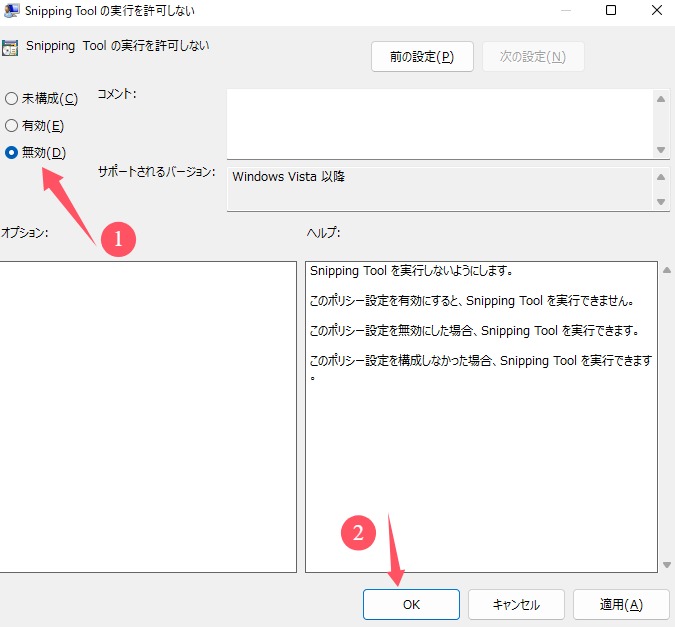675x627 pixels.
Task: Click the オプション pane area
Action: [148, 416]
